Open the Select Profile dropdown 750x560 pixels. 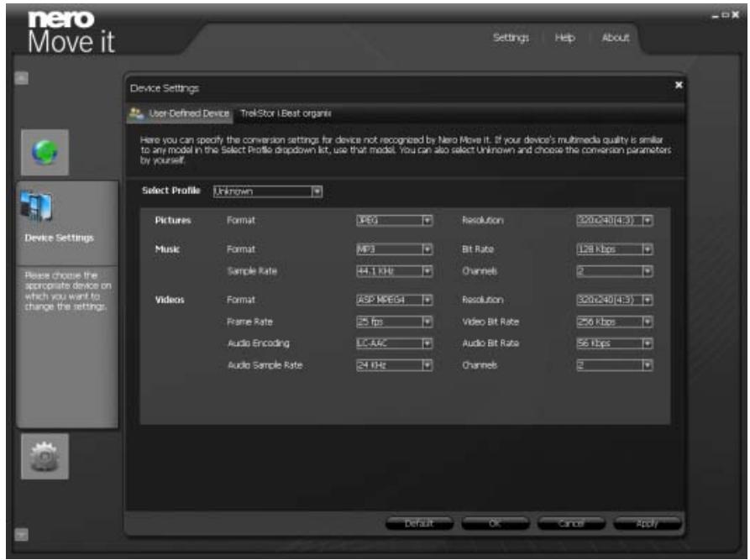tap(268, 191)
